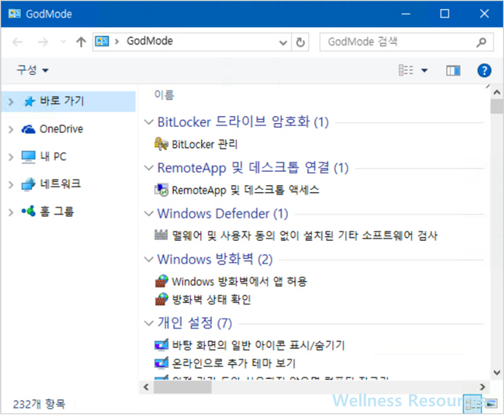The height and width of the screenshot is (420, 504).
Task: Click the vertical scrollbar up arrow
Action: pyautogui.click(x=497, y=92)
